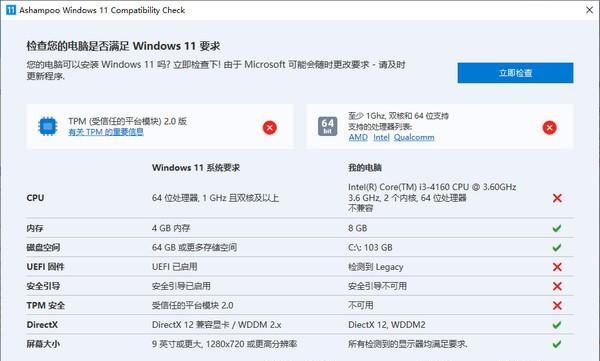The height and width of the screenshot is (361, 600).
Task: Select the 内存 row label
Action: point(35,228)
